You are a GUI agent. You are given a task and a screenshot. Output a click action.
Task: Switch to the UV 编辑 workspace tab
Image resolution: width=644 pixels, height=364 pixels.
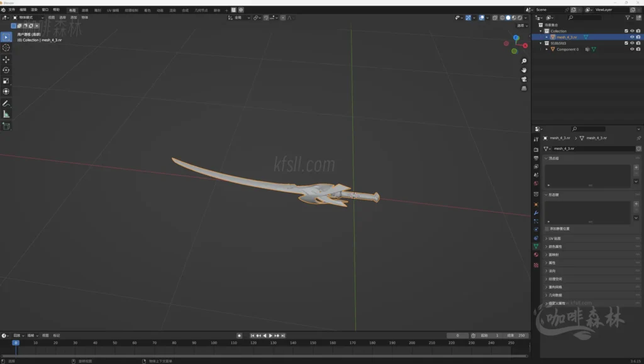pyautogui.click(x=112, y=9)
